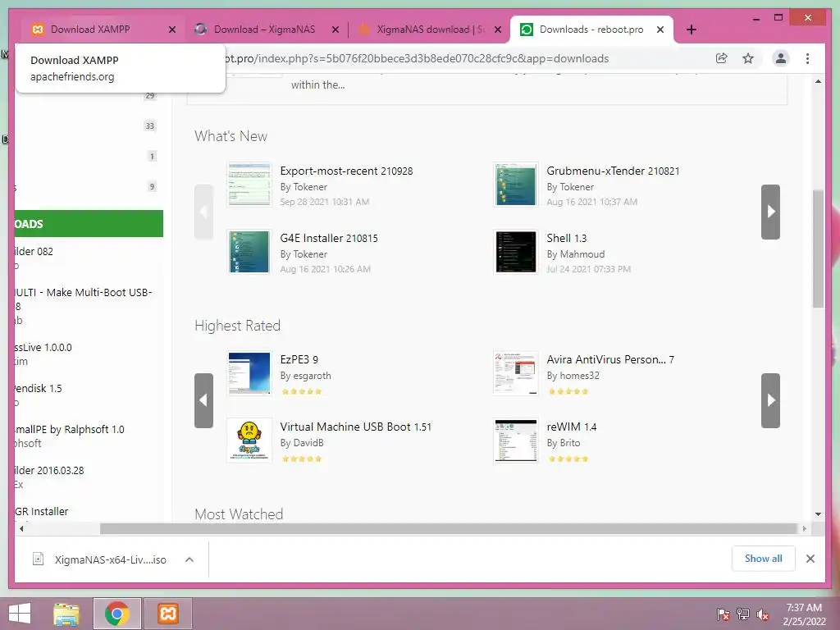The height and width of the screenshot is (630, 840).
Task: Click the share this page icon
Action: coord(722,58)
